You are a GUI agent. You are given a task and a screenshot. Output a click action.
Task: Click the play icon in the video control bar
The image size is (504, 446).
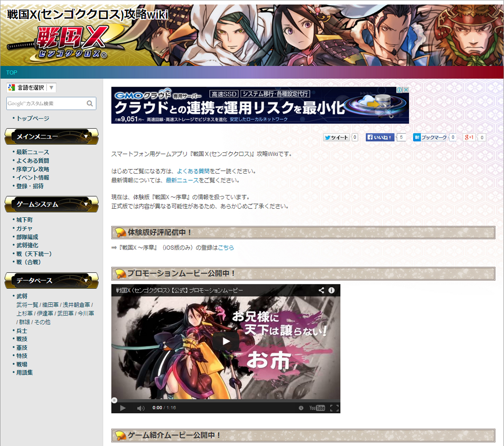coord(123,408)
